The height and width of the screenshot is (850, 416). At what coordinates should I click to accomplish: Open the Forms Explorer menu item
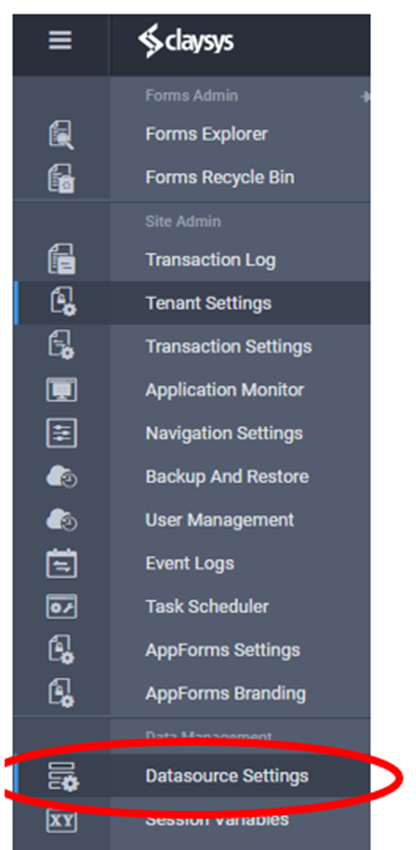[x=207, y=134]
